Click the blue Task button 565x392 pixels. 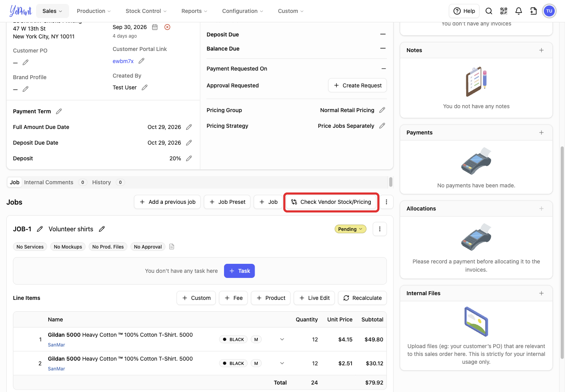point(239,271)
